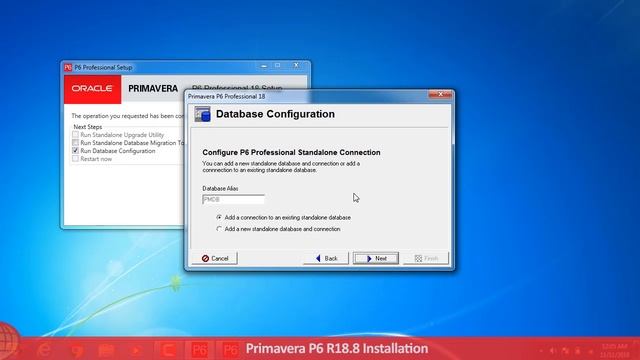Click the taskbar clock
Screen dimensions: 640x360
tap(614, 350)
